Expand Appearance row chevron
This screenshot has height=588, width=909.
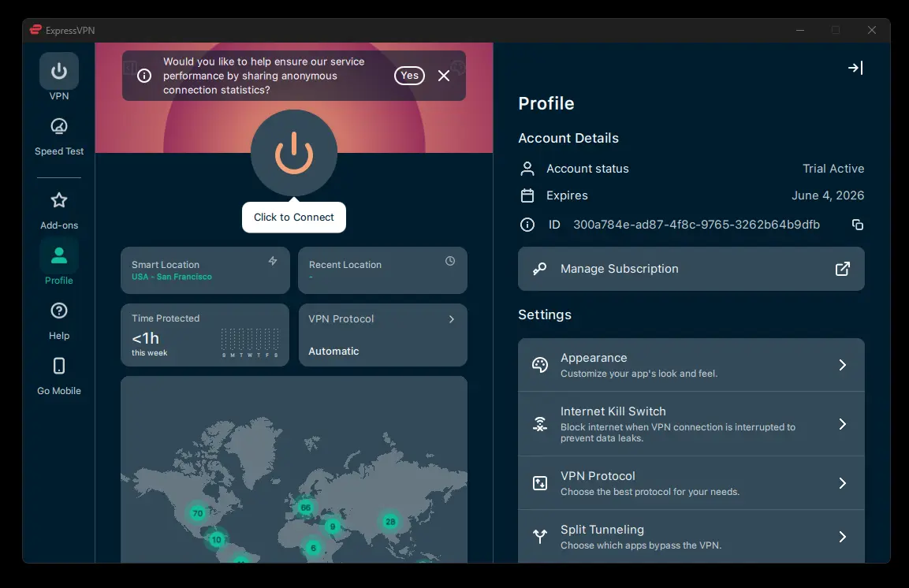click(842, 365)
